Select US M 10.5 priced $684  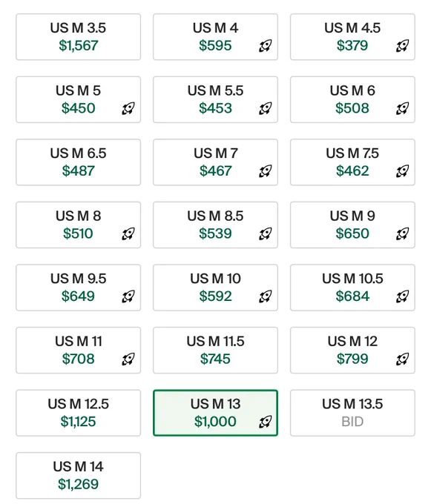point(352,288)
